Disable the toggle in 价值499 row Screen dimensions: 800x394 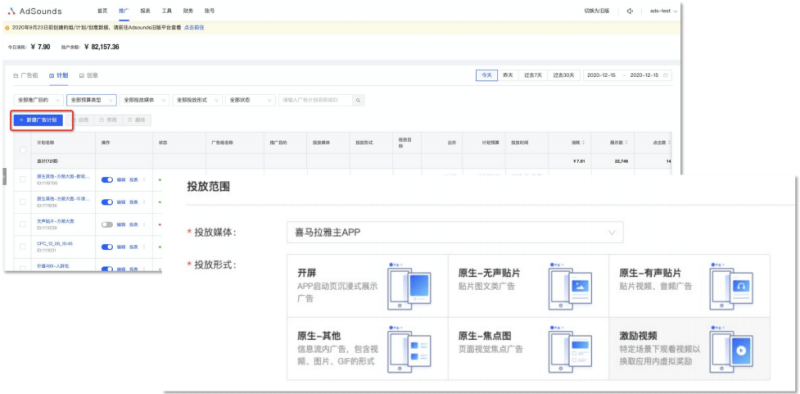pos(107,268)
